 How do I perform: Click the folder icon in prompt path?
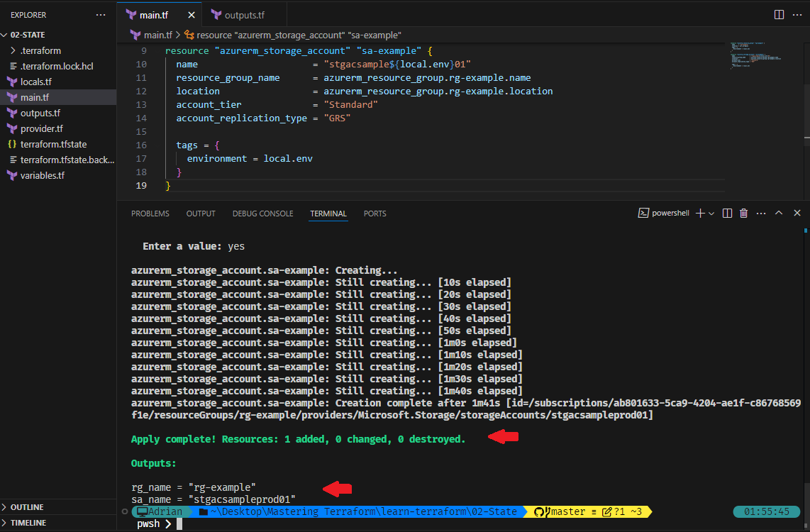pyautogui.click(x=204, y=511)
